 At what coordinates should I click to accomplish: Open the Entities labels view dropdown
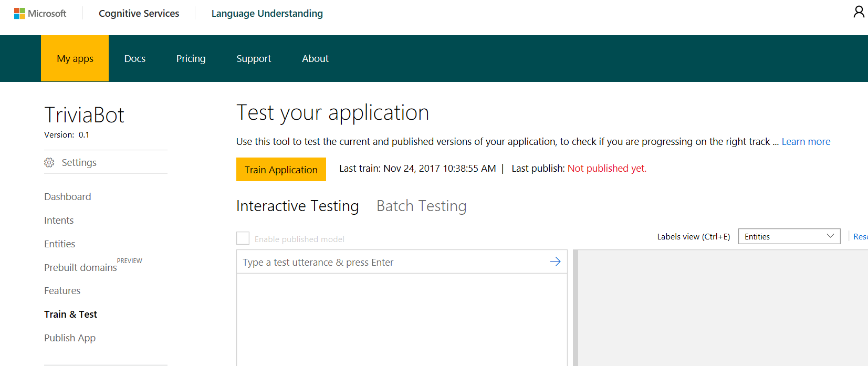click(x=789, y=237)
